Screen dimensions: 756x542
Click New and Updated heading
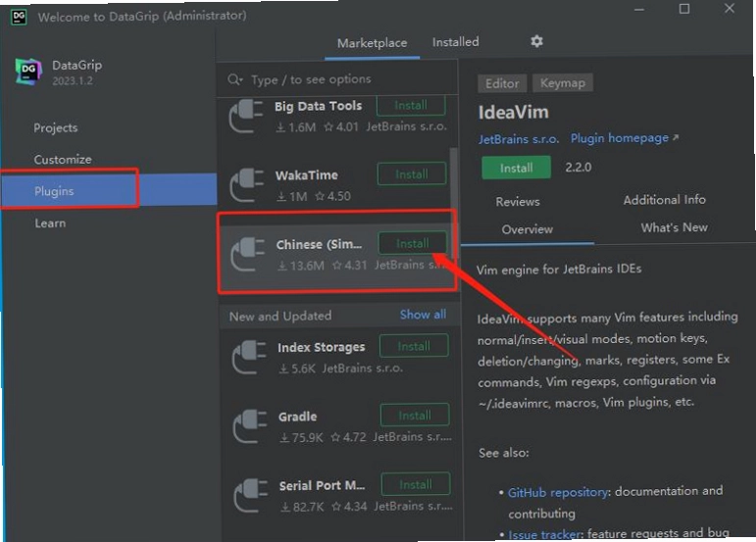[280, 316]
